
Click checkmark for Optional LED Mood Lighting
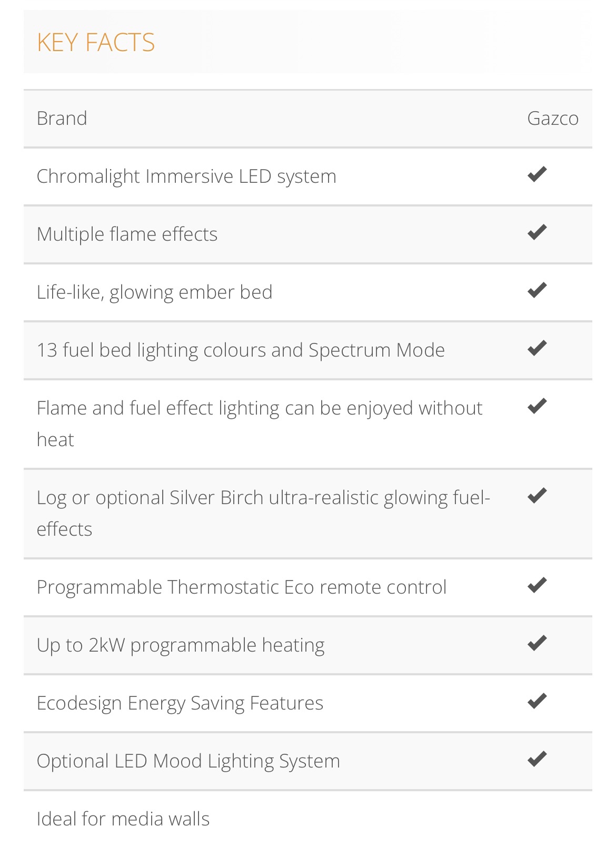click(537, 759)
